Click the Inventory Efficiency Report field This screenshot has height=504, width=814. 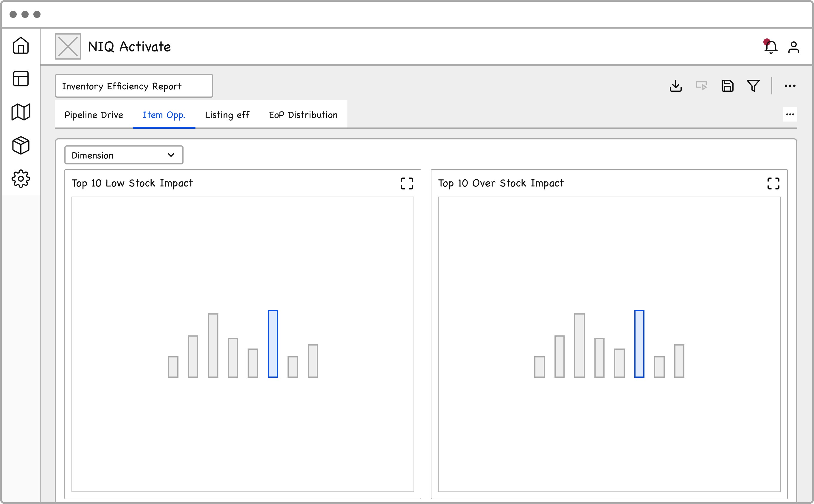pyautogui.click(x=134, y=86)
